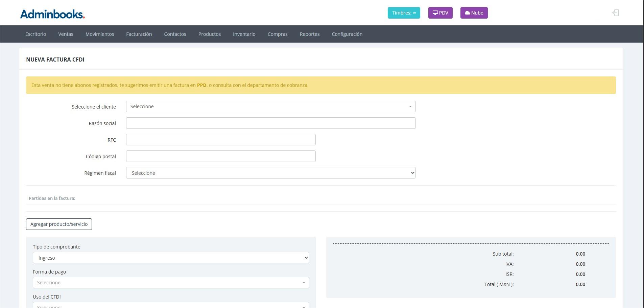
Task: Expand the Seleccione el cliente dropdown
Action: click(270, 106)
